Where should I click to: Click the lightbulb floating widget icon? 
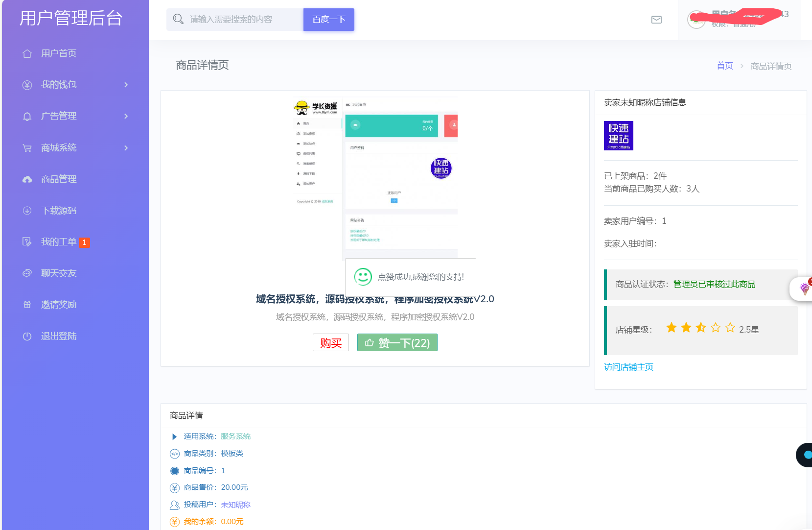tap(804, 289)
